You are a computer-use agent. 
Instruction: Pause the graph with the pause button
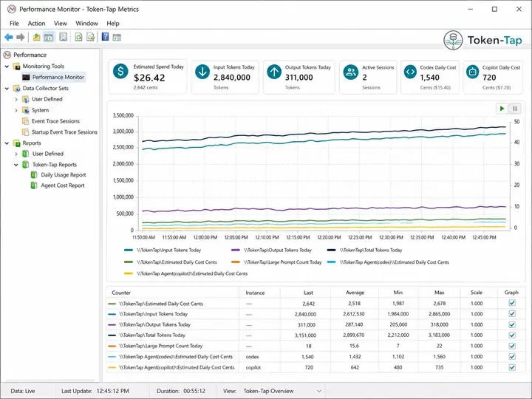(515, 109)
